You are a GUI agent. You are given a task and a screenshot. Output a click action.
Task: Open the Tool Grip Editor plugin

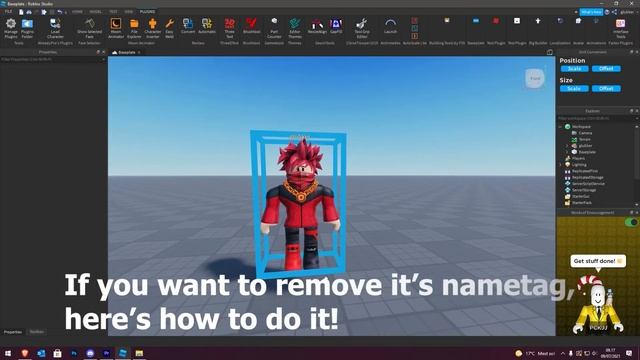[362, 28]
